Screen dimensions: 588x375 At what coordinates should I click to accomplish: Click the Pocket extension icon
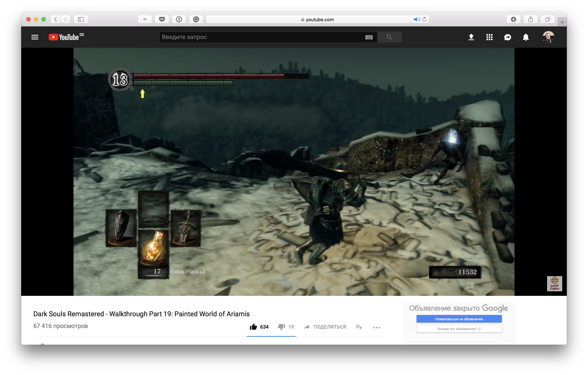[162, 19]
